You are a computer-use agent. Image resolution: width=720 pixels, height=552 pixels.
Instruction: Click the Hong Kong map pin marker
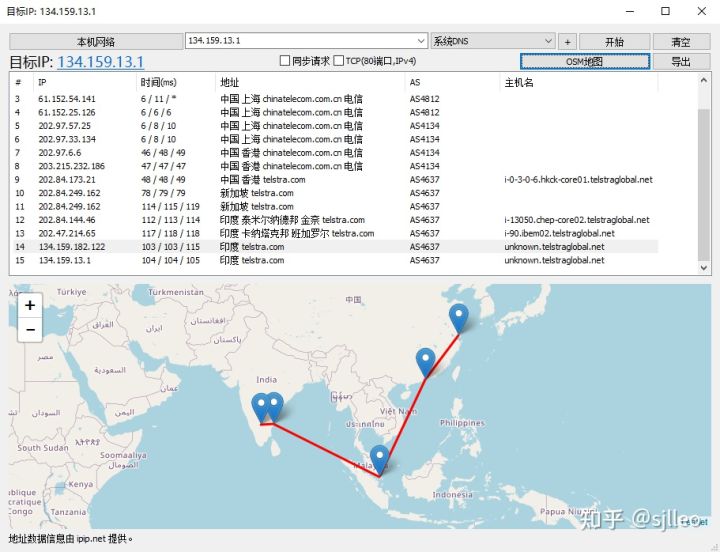click(426, 363)
